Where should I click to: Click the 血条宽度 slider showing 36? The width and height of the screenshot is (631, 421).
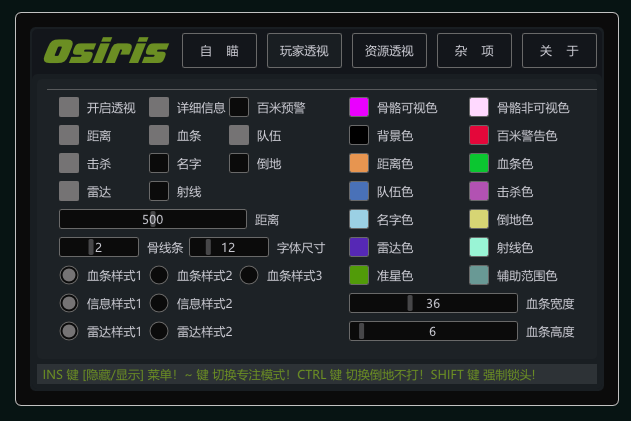[433, 303]
